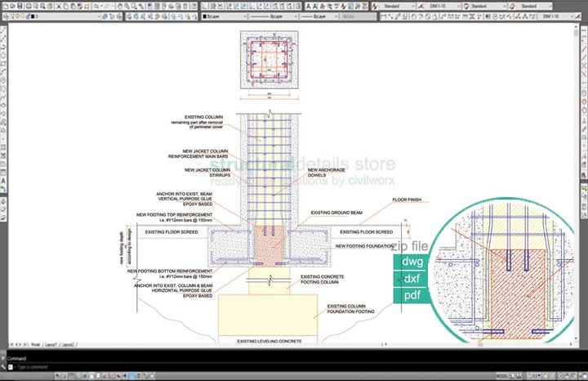The image size is (588, 381).
Task: Select the Spline tool in the Draw toolbar
Action: pos(3,96)
